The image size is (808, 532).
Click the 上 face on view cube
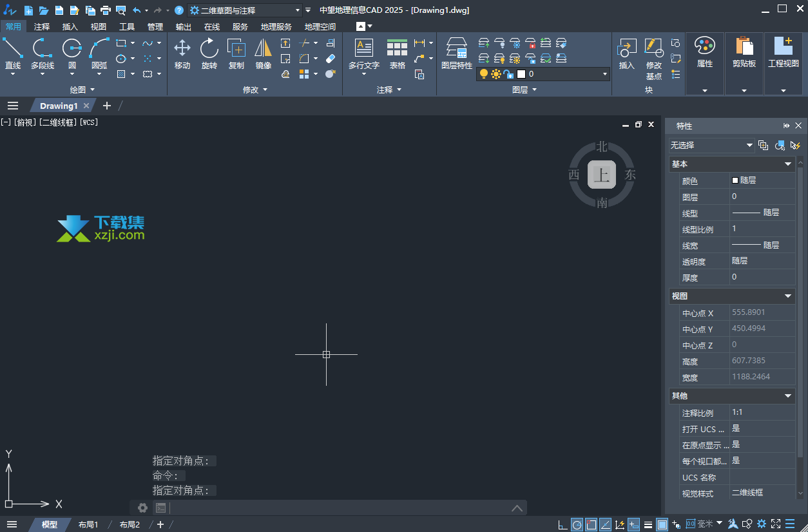602,175
